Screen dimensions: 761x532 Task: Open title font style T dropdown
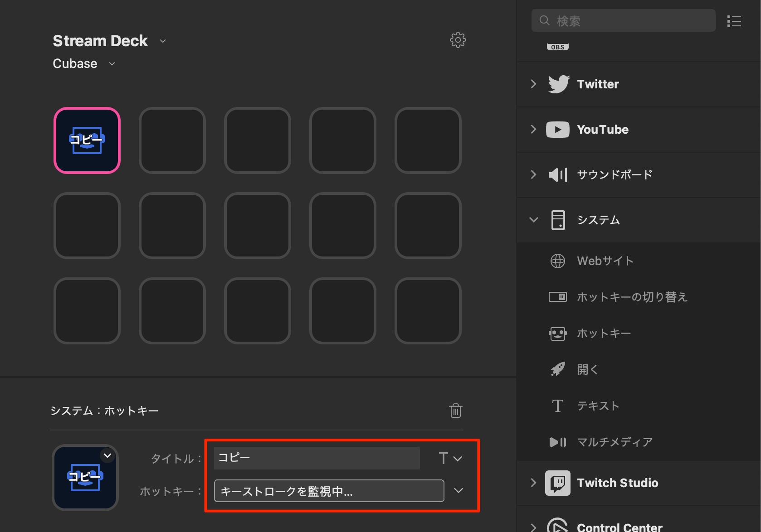point(450,458)
